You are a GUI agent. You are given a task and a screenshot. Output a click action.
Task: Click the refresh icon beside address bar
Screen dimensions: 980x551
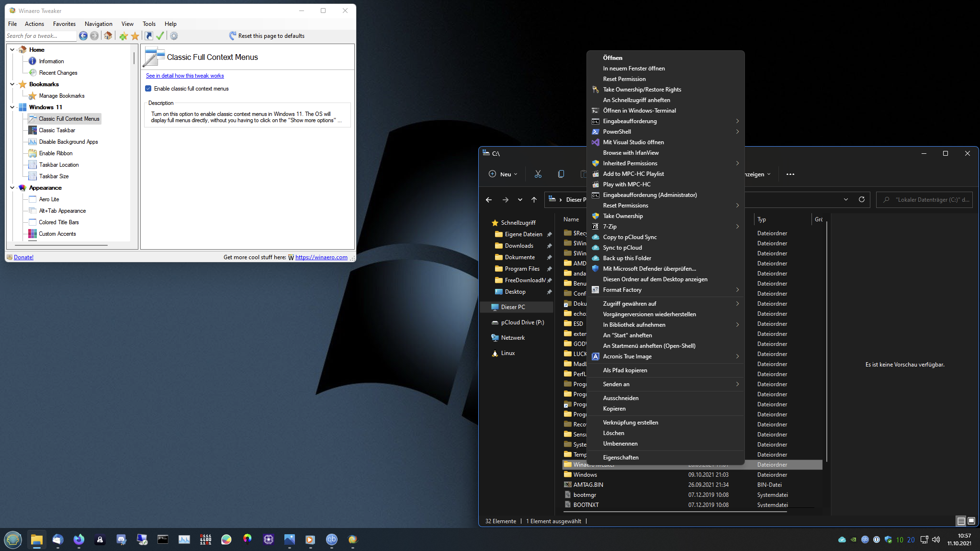862,199
